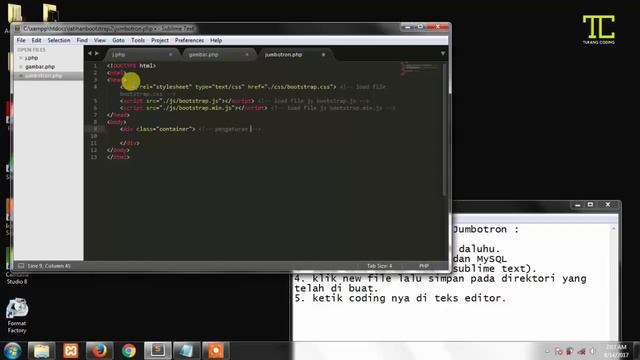Open the orange screen recorder taskbar icon
Screen dimensions: 640x360
(216, 351)
